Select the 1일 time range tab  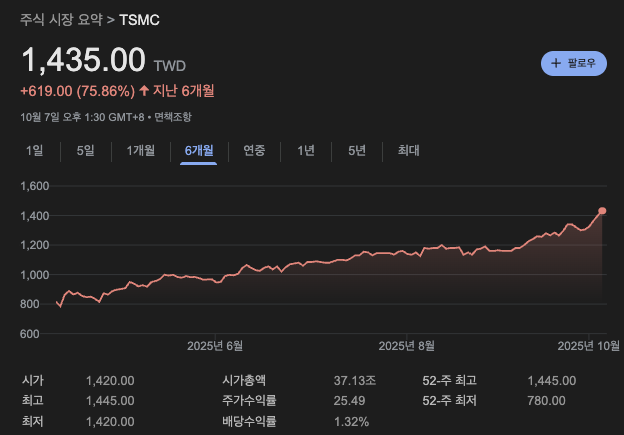(35, 151)
